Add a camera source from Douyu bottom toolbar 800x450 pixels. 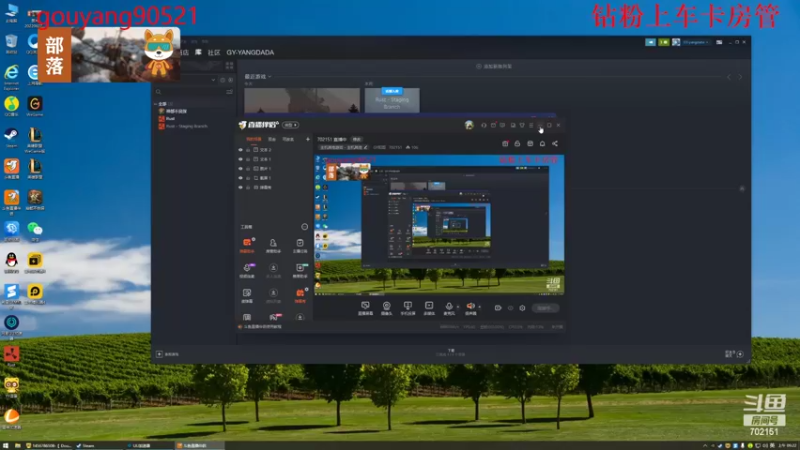coord(387,306)
